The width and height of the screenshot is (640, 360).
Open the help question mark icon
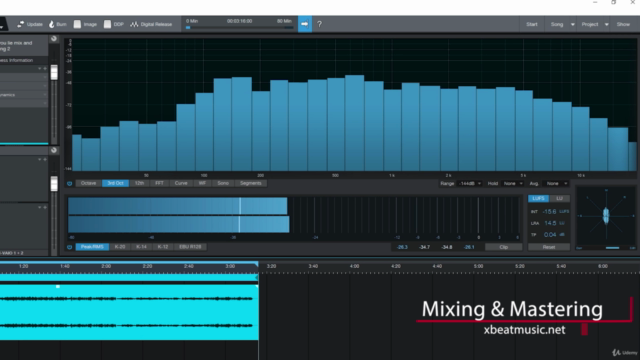[319, 24]
